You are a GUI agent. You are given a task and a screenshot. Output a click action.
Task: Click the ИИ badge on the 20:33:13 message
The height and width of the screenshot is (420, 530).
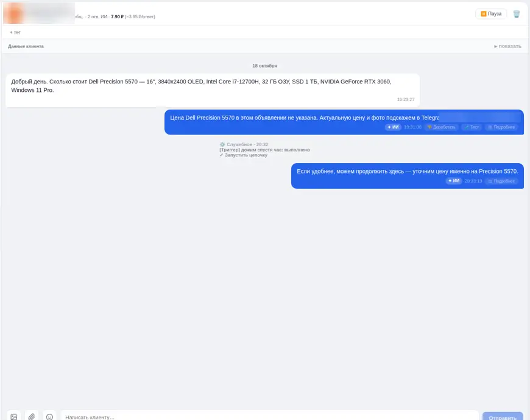coord(454,181)
